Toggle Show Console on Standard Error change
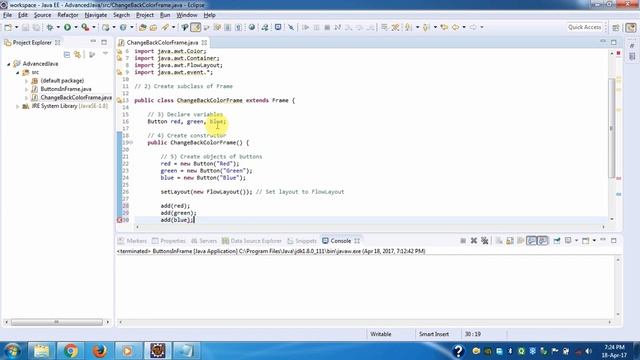This screenshot has width=640, height=360. (542, 241)
